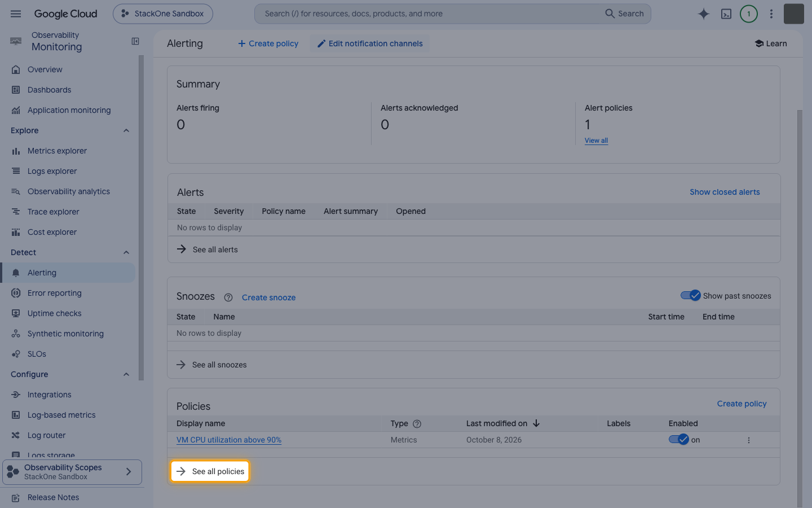This screenshot has height=508, width=812.
Task: Click See all snoozes
Action: pyautogui.click(x=211, y=365)
